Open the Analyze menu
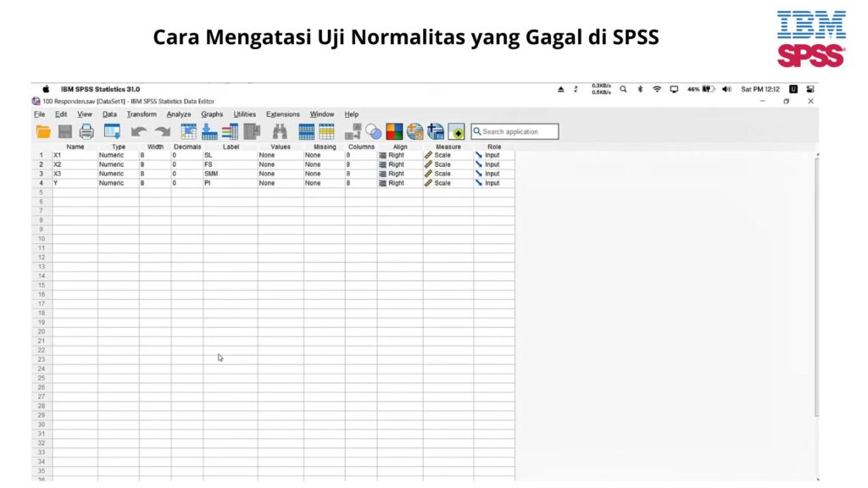The height and width of the screenshot is (488, 868). [x=179, y=114]
